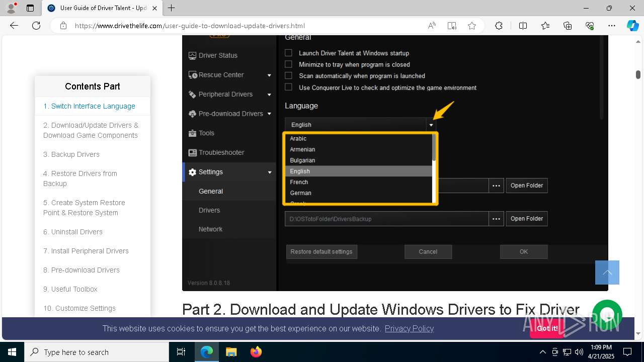Open Extensions puzzle icon
644x362 pixels.
[499, 26]
